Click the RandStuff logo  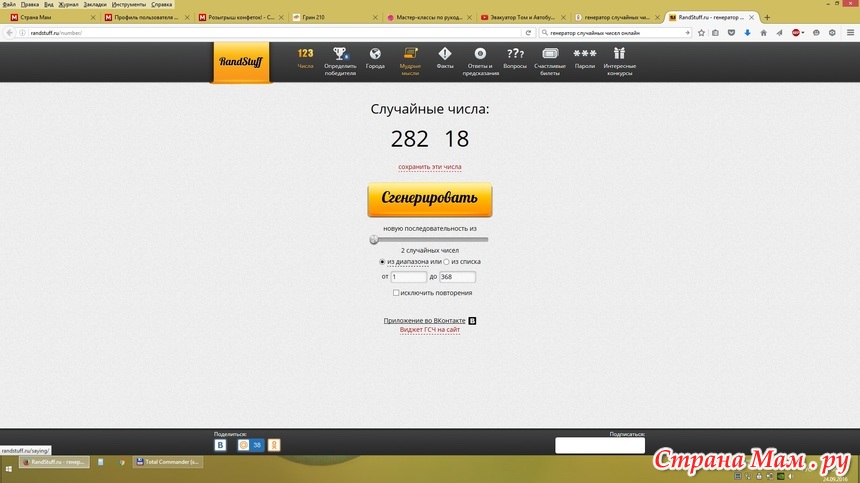[x=241, y=62]
